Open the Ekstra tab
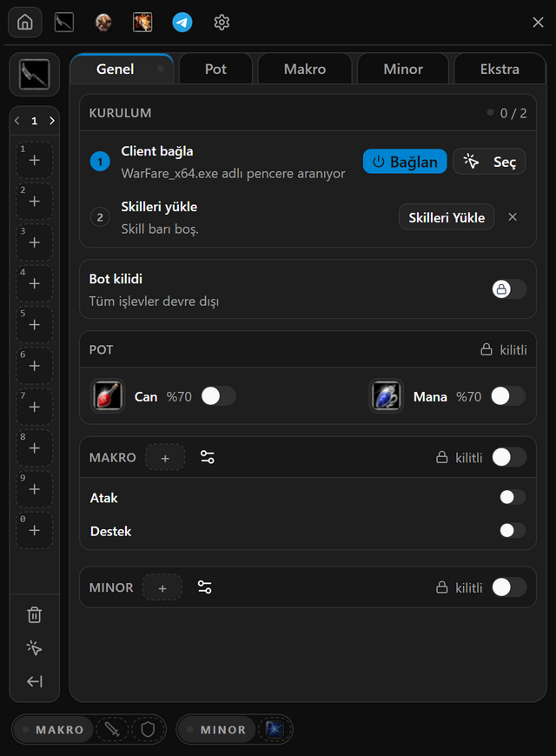The height and width of the screenshot is (756, 556). click(500, 69)
